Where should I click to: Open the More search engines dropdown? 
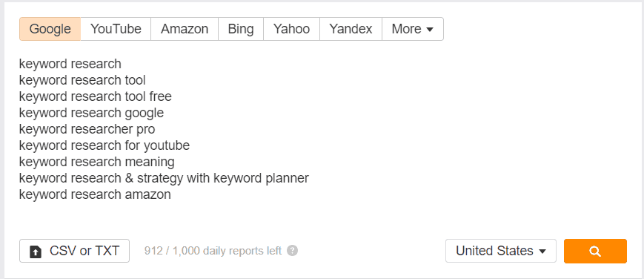412,29
